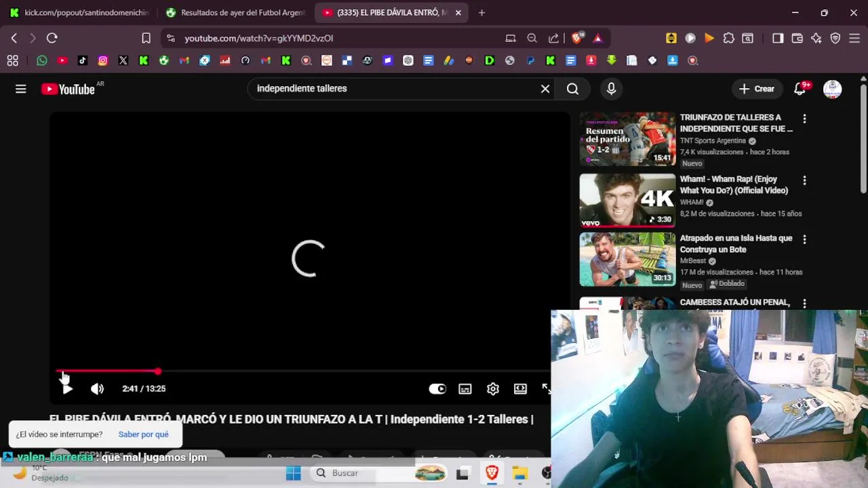
Task: Open the browser main menu
Action: (x=855, y=39)
